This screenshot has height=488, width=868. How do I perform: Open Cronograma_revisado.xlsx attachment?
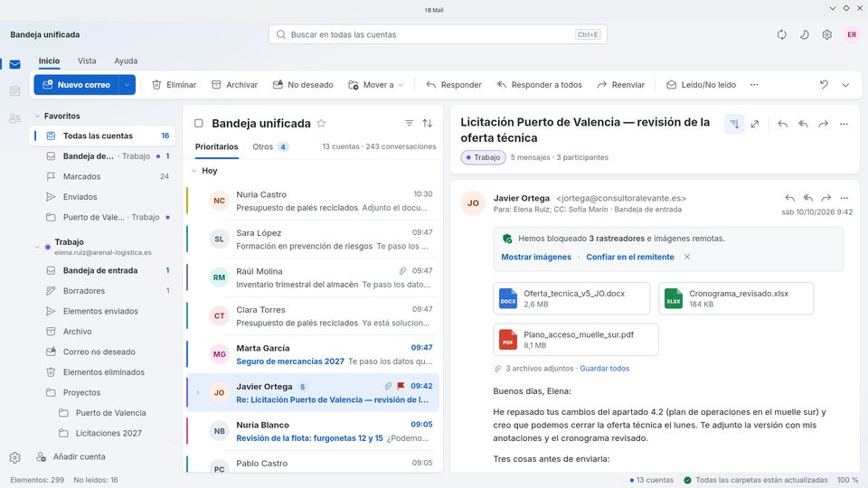point(736,299)
